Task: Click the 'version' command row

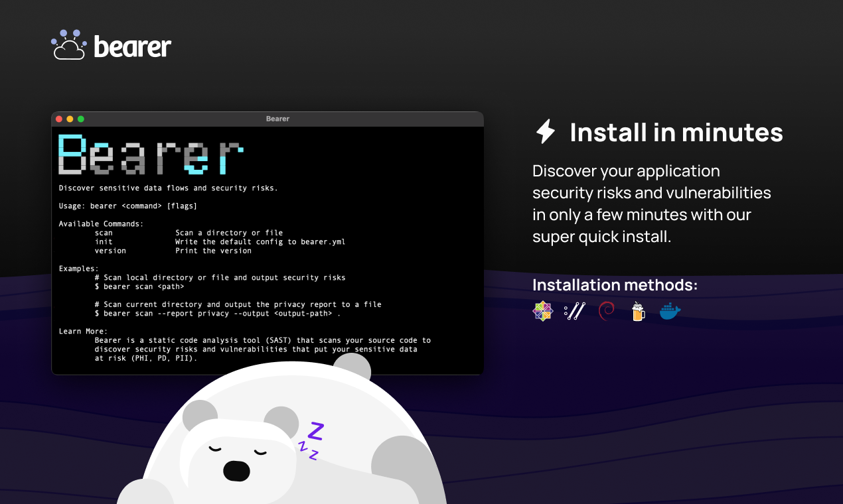Action: click(173, 251)
